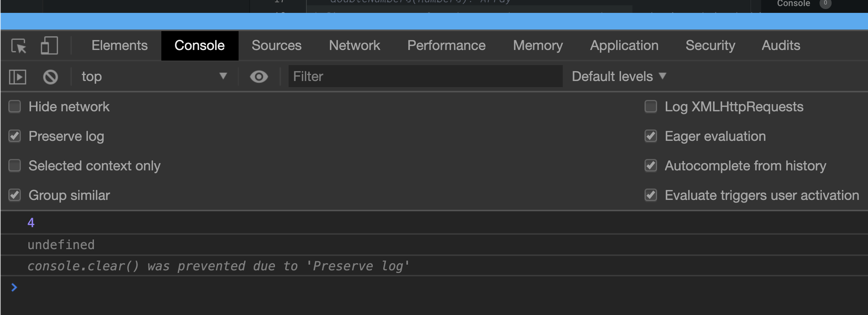Viewport: 868px width, 315px height.
Task: Click the Console badge counter at top right
Action: click(824, 4)
